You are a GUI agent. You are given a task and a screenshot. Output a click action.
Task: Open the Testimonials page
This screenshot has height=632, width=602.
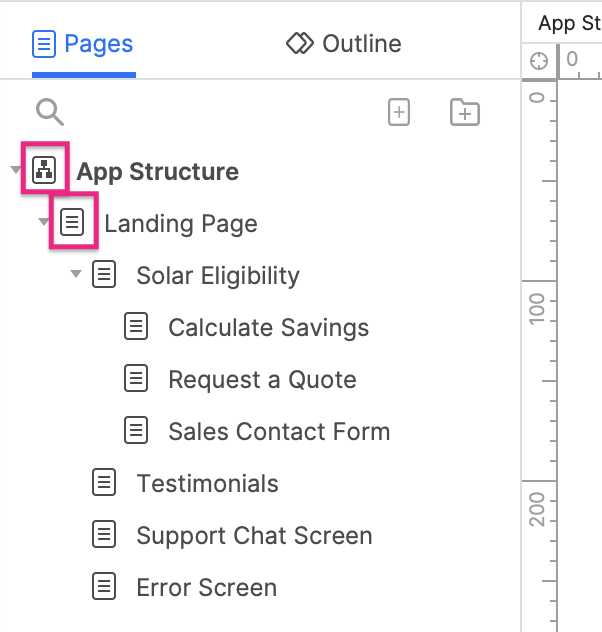(x=207, y=484)
